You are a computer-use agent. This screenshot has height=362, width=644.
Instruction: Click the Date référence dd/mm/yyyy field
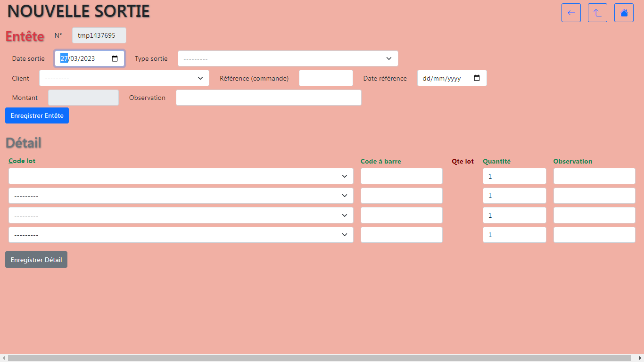coord(452,78)
